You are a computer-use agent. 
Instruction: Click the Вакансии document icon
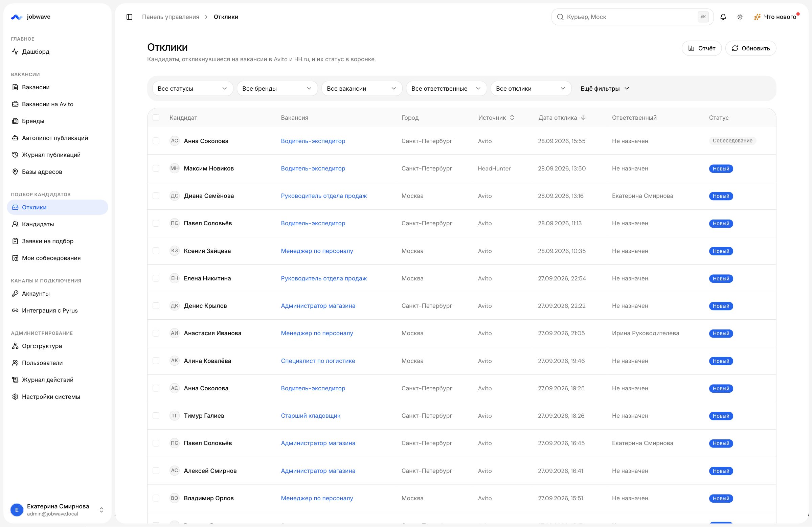15,87
